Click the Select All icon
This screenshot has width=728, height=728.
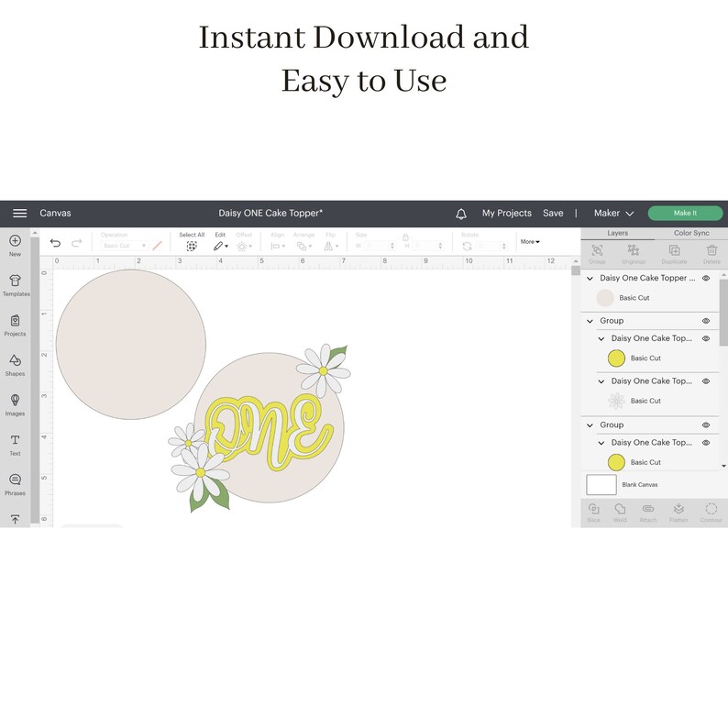click(x=192, y=246)
